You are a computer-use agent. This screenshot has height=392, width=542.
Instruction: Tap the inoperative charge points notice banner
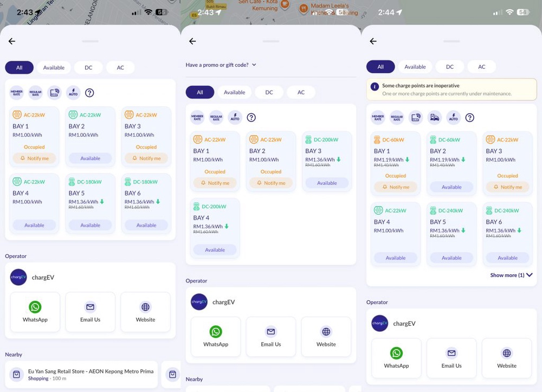click(x=451, y=89)
